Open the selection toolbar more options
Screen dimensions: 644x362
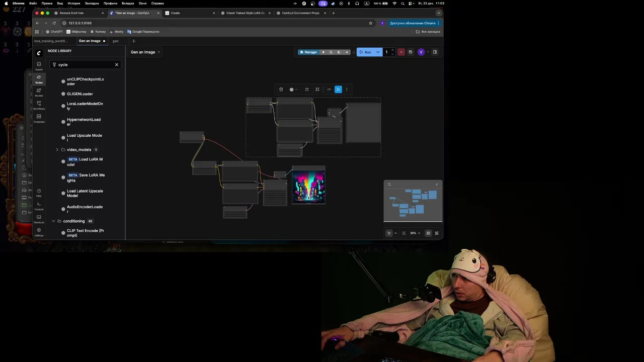pyautogui.click(x=347, y=89)
